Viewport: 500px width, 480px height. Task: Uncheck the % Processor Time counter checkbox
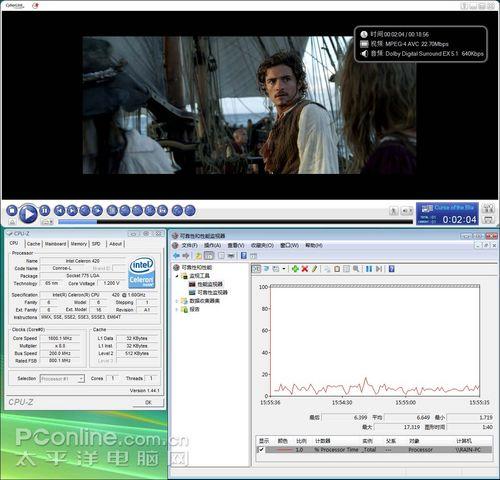pos(261,450)
